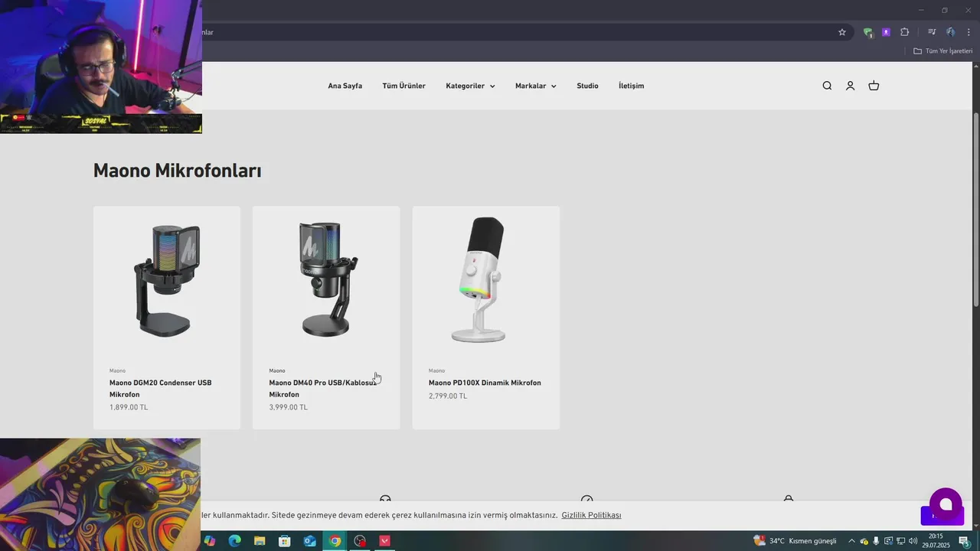This screenshot has width=980, height=551.
Task: Bookmark this page with the star icon
Action: click(x=842, y=32)
